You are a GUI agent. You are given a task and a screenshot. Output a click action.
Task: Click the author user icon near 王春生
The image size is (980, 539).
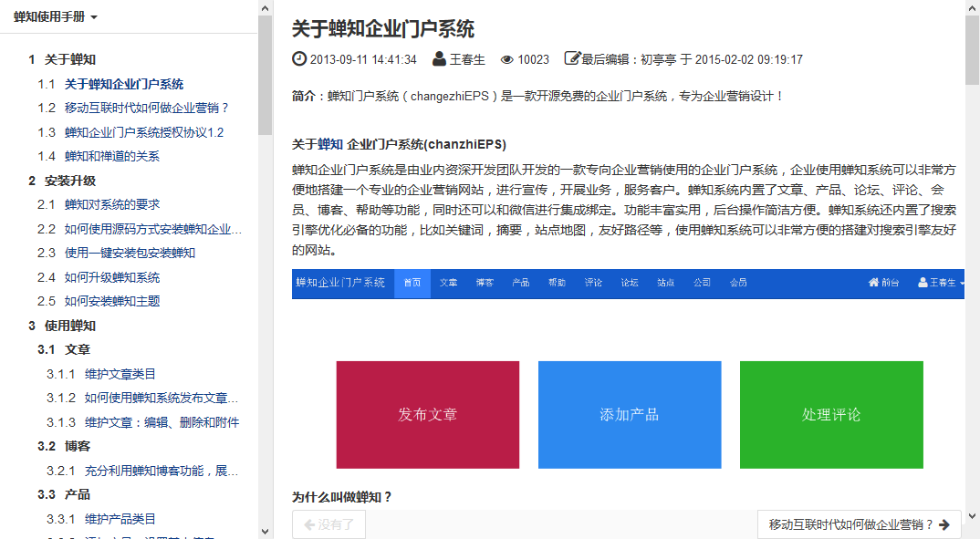(x=440, y=58)
